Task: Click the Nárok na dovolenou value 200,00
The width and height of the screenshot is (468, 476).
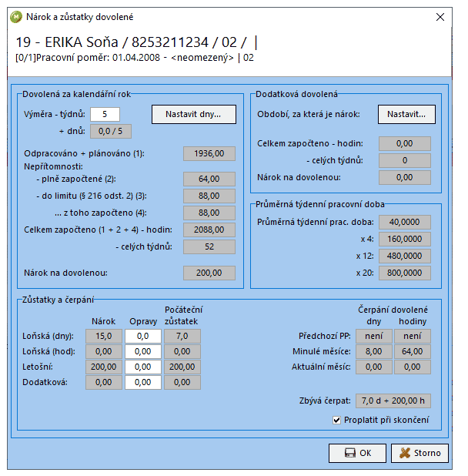Action: (209, 273)
